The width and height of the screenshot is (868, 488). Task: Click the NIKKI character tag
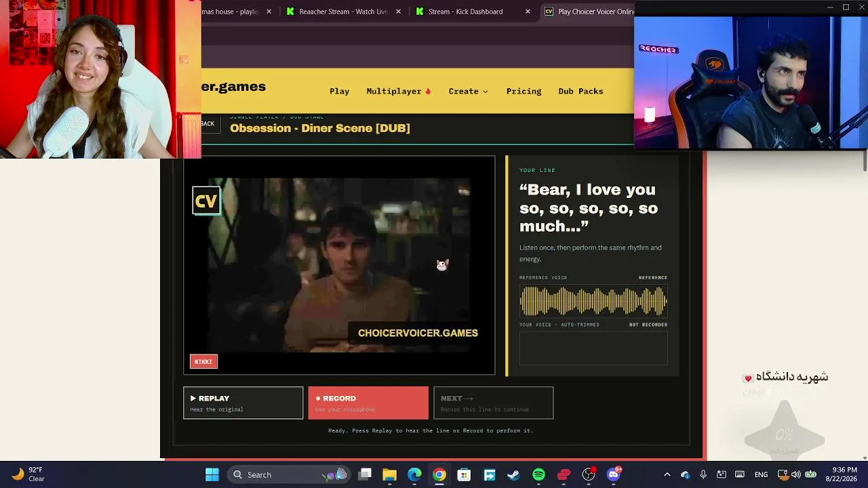[x=203, y=361]
